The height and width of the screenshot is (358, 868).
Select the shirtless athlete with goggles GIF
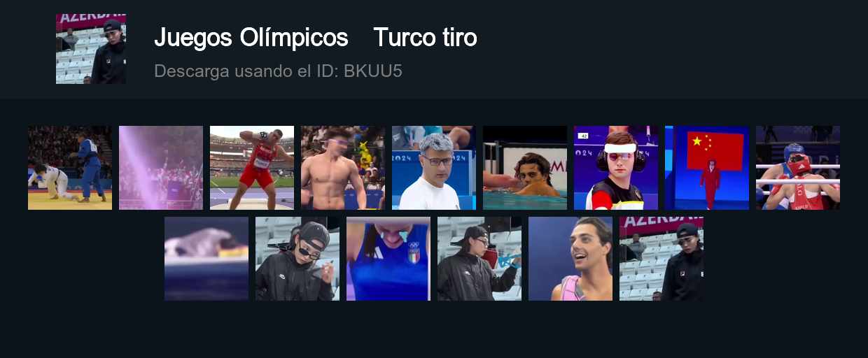[x=343, y=168]
